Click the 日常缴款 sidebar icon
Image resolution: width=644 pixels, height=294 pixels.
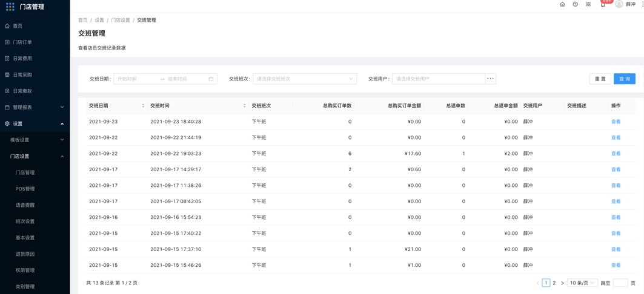click(7, 91)
